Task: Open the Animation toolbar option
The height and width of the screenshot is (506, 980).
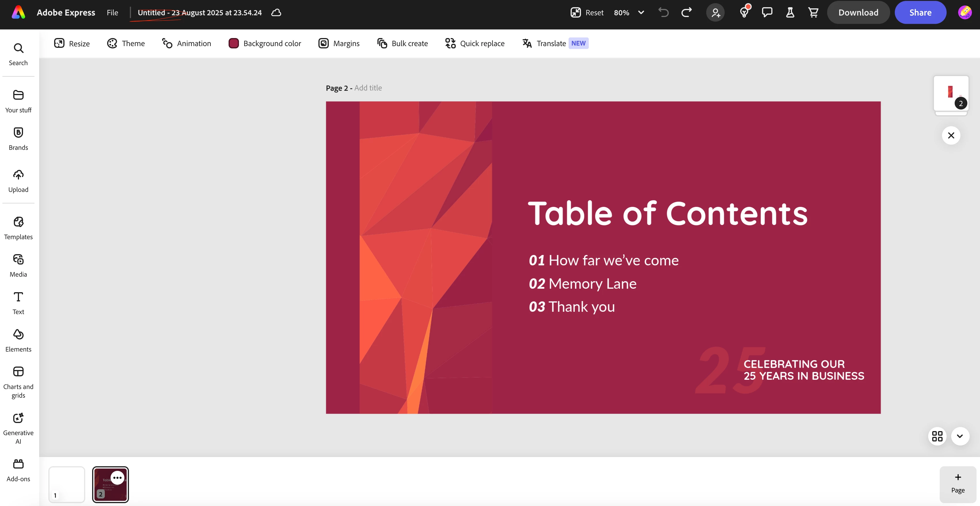Action: 187,44
